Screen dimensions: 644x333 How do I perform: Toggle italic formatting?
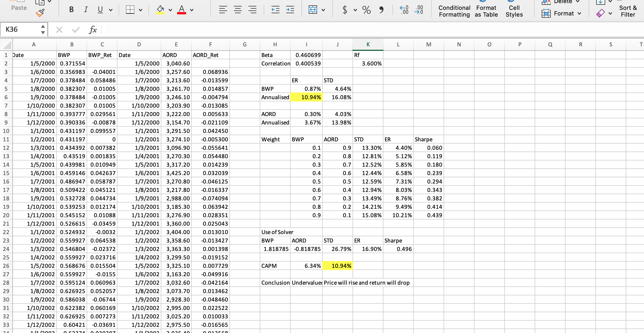[x=86, y=10]
